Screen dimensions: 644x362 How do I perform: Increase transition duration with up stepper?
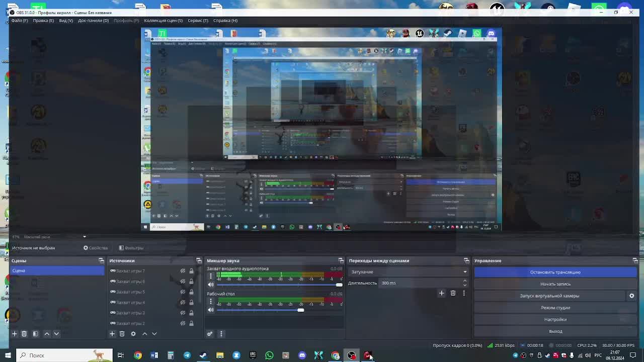pyautogui.click(x=465, y=281)
